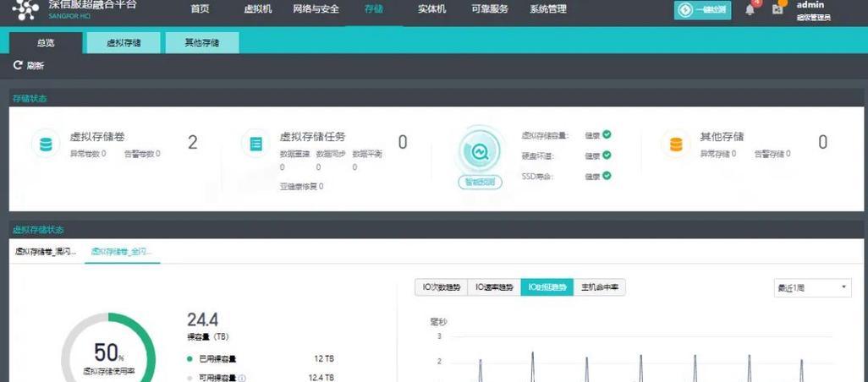Click the Sangfor HCI logo icon

tap(25, 8)
